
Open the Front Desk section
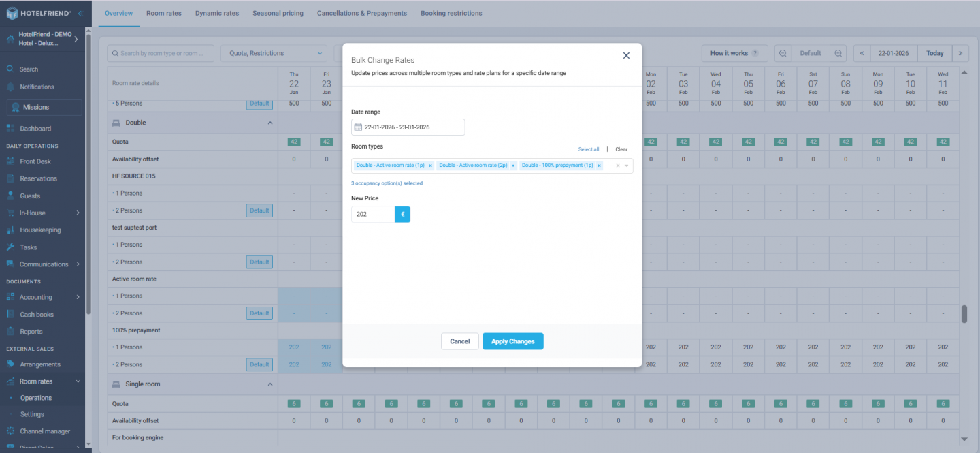(36, 161)
